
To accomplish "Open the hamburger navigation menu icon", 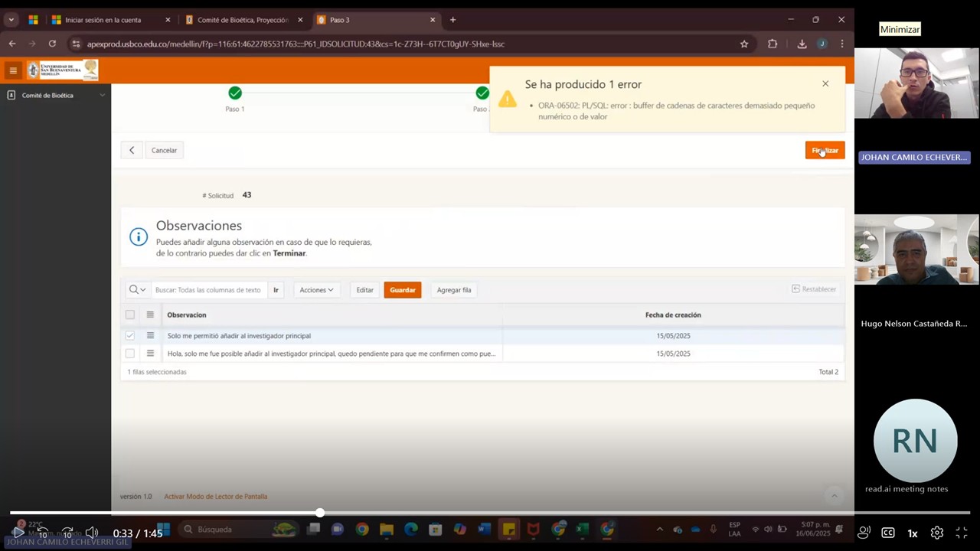I will pyautogui.click(x=13, y=70).
